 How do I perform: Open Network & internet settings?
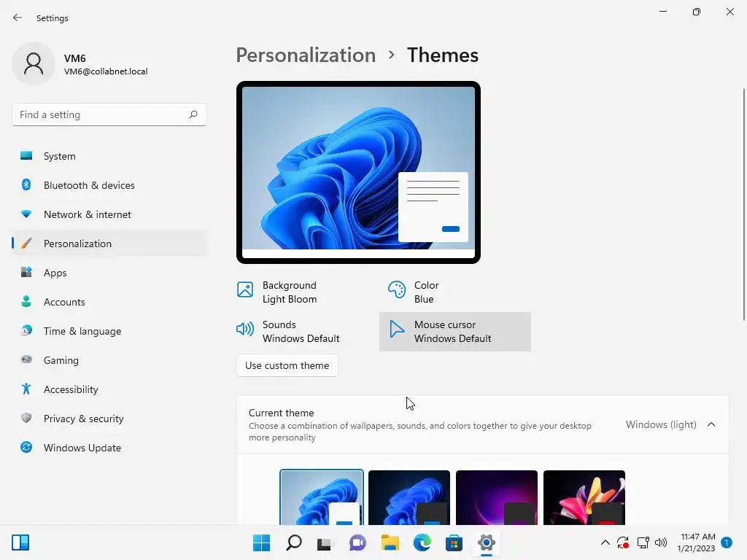(x=109, y=214)
